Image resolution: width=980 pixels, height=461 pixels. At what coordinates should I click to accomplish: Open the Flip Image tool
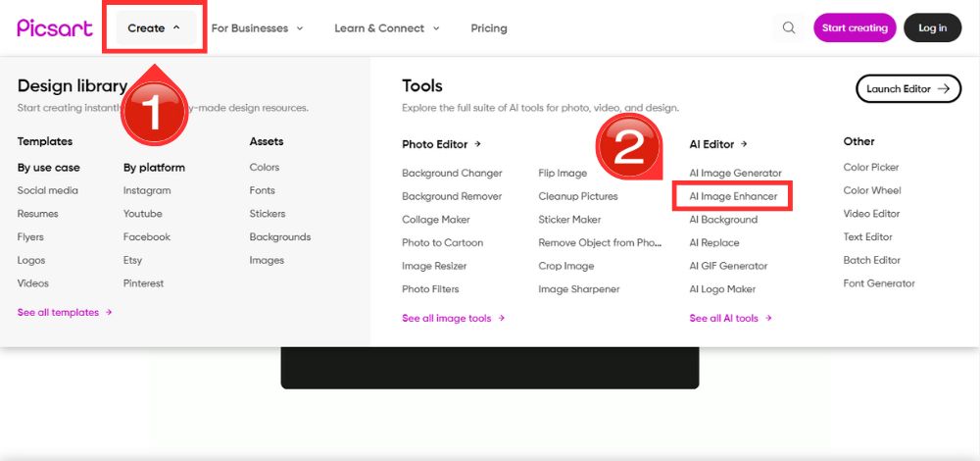(x=563, y=173)
